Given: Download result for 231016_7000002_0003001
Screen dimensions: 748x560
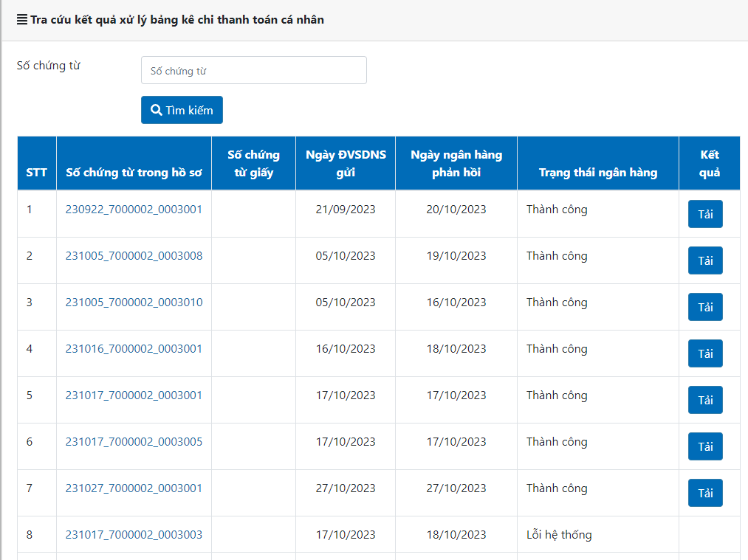Looking at the screenshot, I should [705, 353].
